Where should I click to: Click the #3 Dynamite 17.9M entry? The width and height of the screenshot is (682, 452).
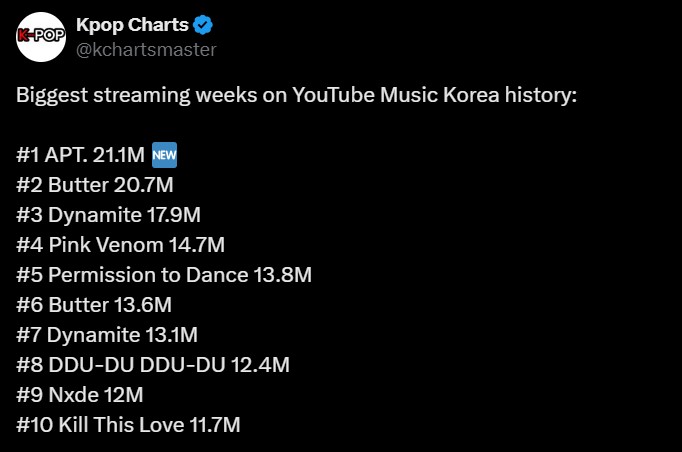point(108,215)
